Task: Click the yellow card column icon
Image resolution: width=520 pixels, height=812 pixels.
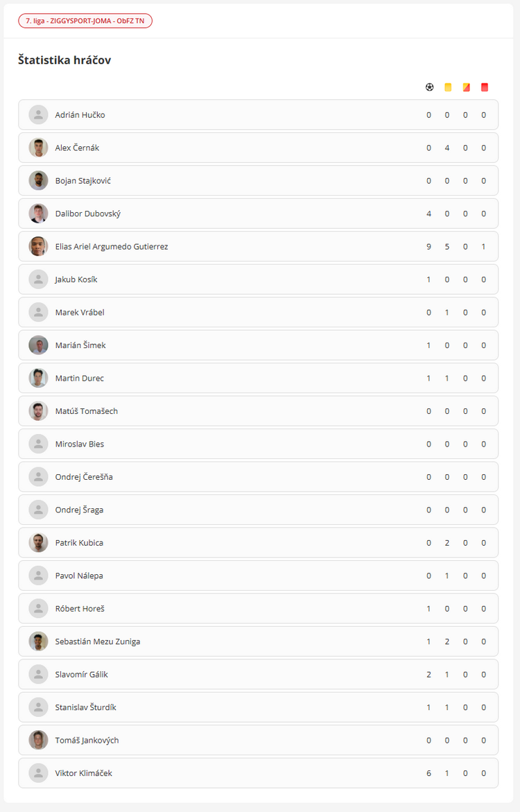Action: (x=448, y=87)
